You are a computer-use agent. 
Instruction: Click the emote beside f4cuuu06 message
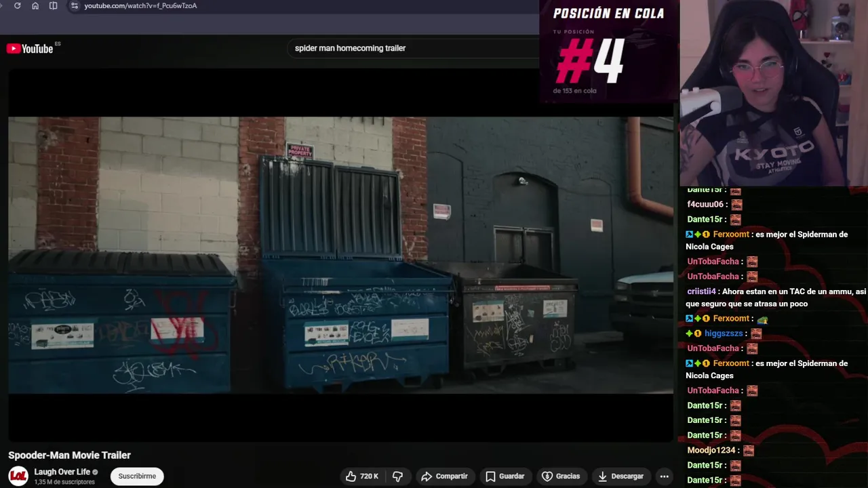(x=737, y=204)
